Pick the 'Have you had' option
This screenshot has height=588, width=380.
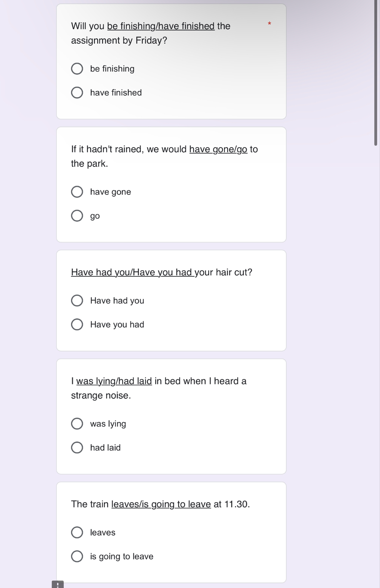(x=77, y=325)
